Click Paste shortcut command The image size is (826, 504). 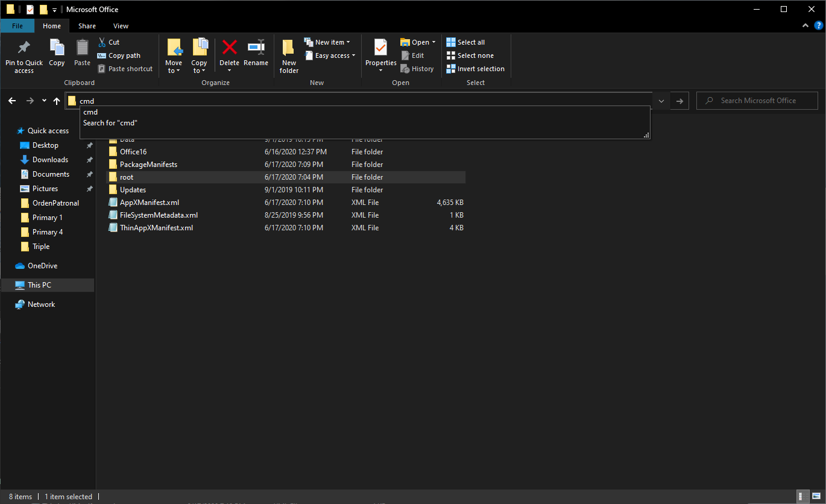pyautogui.click(x=125, y=69)
